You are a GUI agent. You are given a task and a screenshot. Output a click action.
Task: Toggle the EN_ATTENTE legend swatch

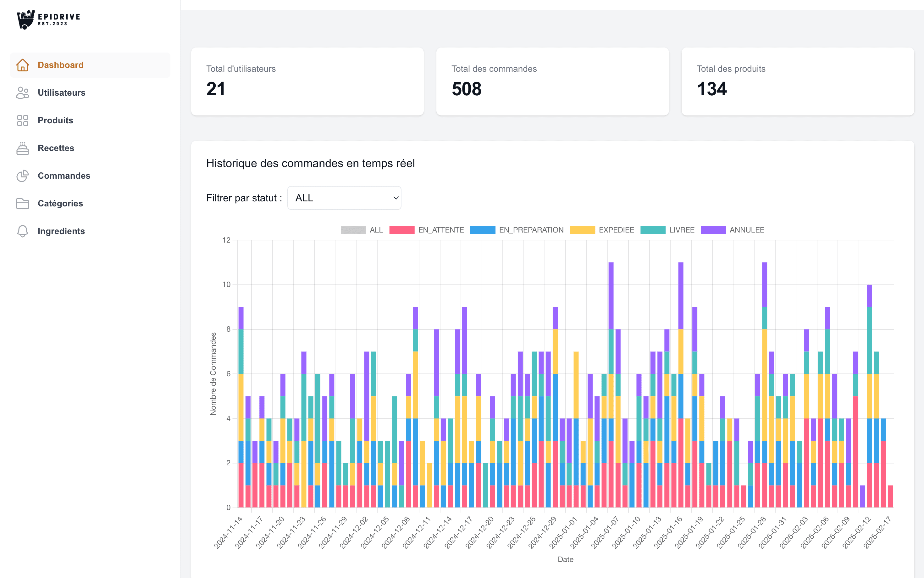click(402, 230)
